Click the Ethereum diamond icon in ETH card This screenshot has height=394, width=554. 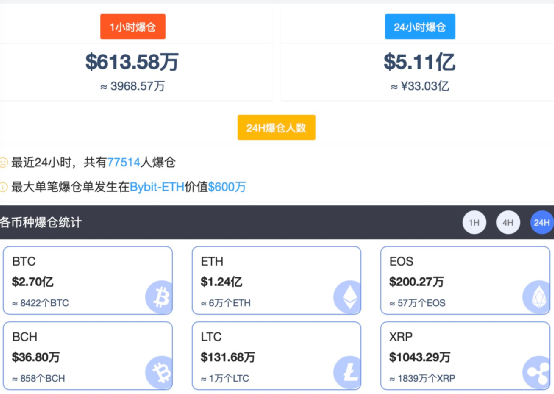point(347,296)
